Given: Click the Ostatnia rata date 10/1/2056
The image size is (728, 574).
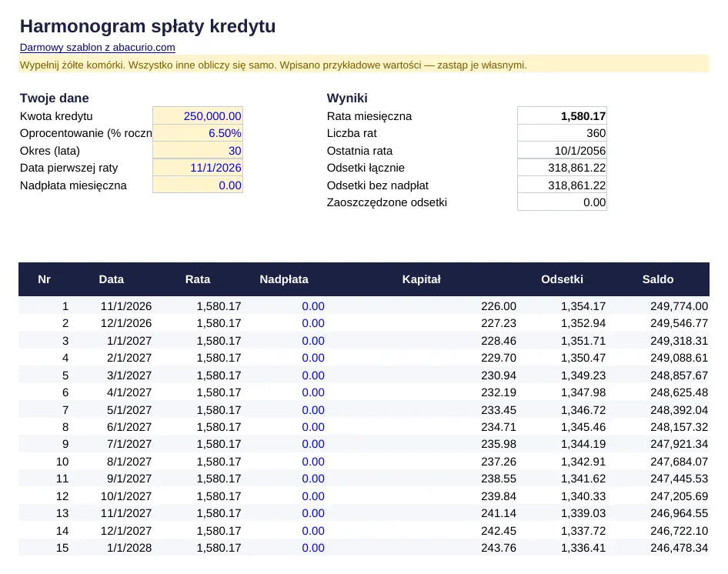Looking at the screenshot, I should tap(562, 151).
